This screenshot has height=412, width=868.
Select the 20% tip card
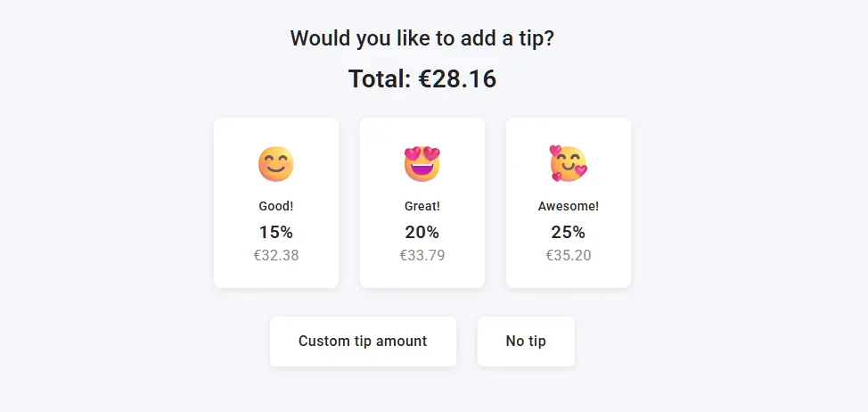tap(422, 202)
